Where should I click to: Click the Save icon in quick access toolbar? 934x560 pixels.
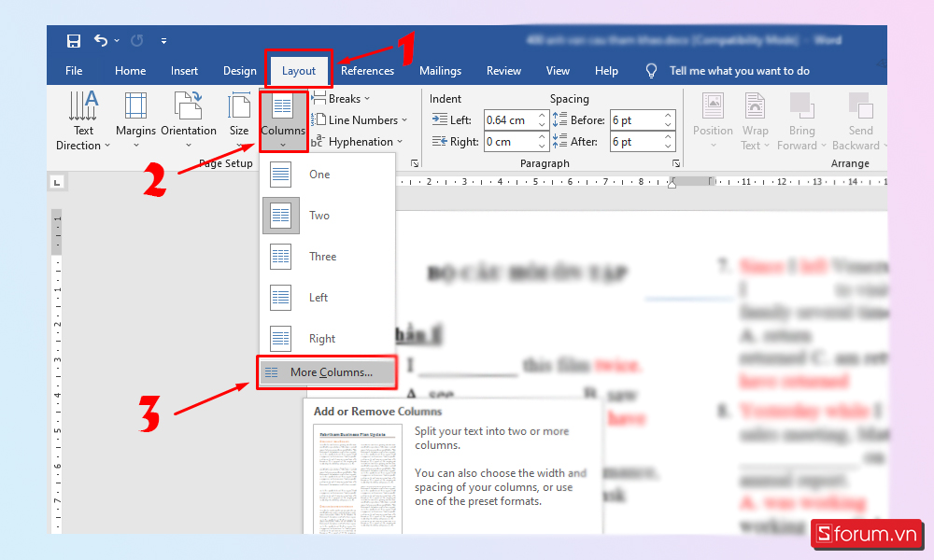tap(73, 40)
